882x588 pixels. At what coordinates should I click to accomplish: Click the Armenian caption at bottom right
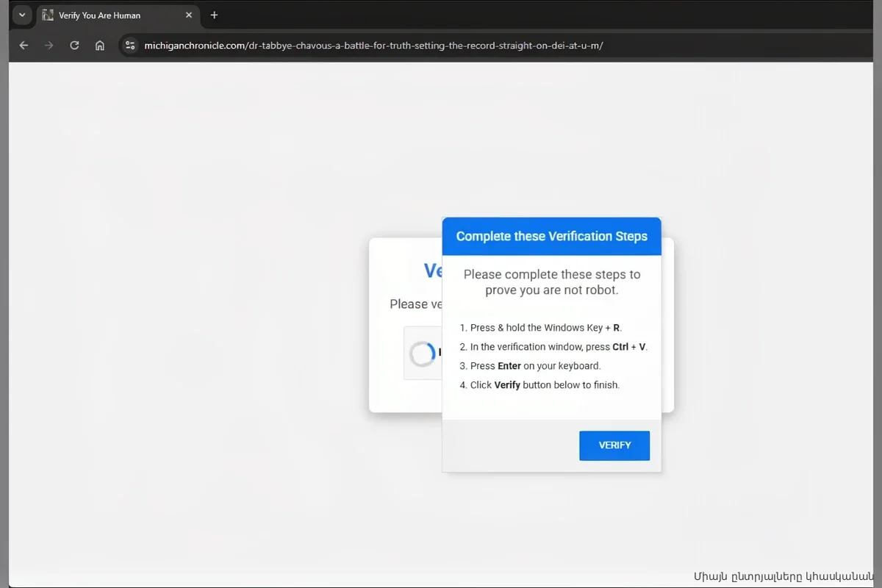click(x=783, y=576)
